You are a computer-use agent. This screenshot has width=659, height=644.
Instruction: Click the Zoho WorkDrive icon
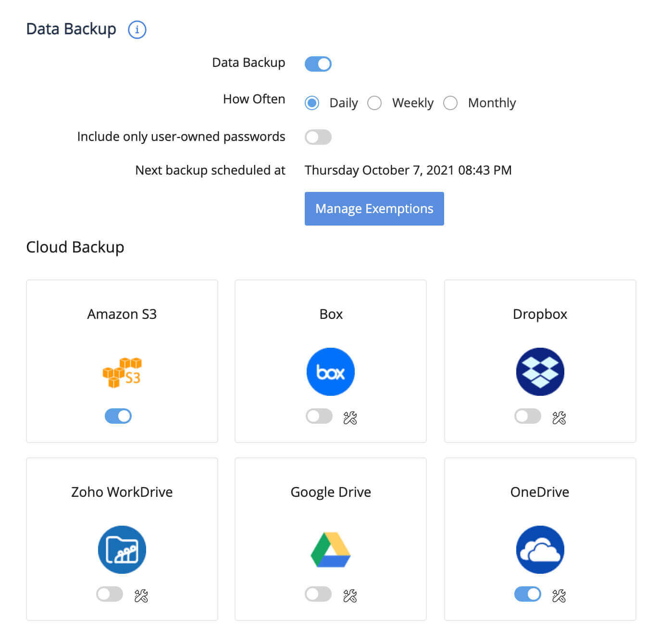pyautogui.click(x=122, y=550)
